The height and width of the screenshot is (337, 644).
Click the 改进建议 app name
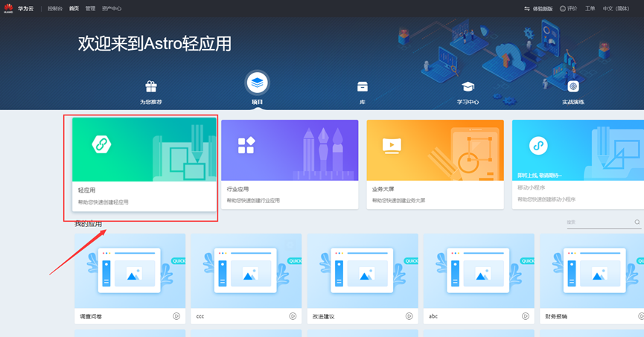click(x=324, y=316)
